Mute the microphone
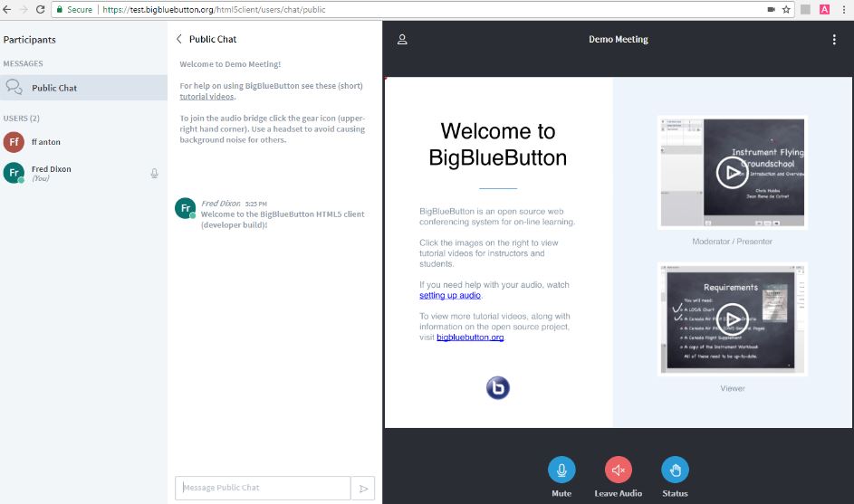The height and width of the screenshot is (504, 854). coord(561,470)
